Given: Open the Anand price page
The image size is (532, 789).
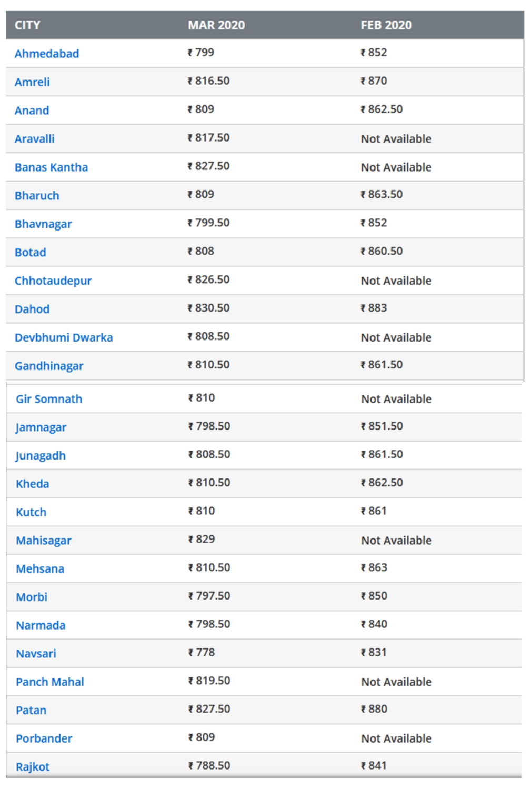Looking at the screenshot, I should [x=32, y=111].
